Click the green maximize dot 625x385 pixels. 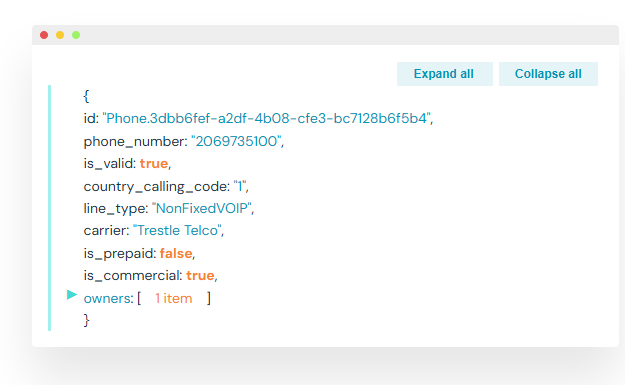tap(76, 35)
